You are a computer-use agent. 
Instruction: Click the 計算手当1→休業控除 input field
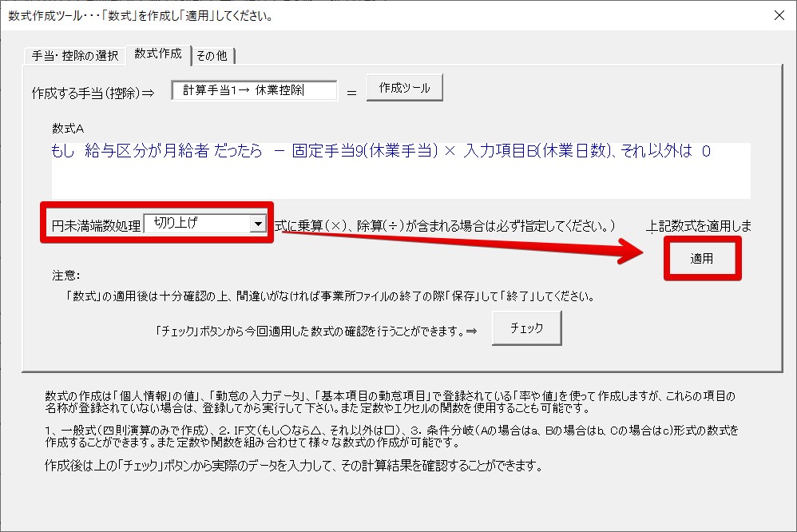click(x=254, y=90)
